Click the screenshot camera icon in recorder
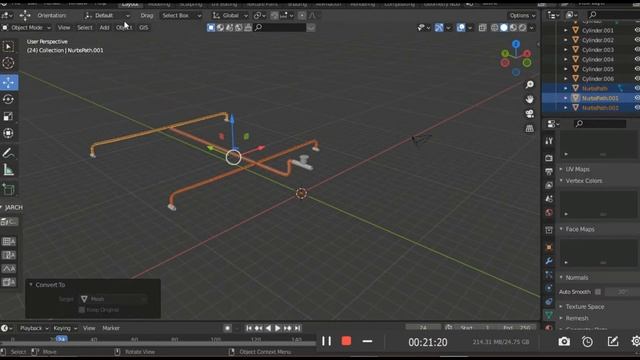The height and width of the screenshot is (360, 640). click(564, 342)
